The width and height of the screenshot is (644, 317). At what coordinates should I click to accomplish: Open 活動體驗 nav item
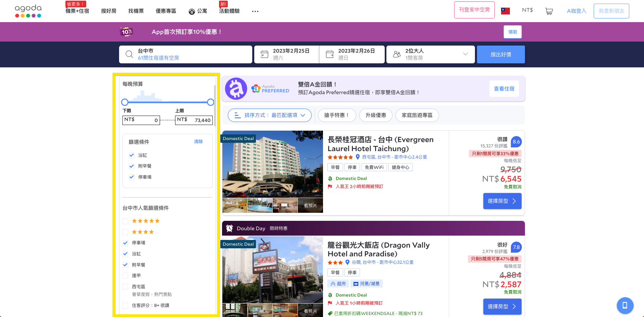point(229,11)
